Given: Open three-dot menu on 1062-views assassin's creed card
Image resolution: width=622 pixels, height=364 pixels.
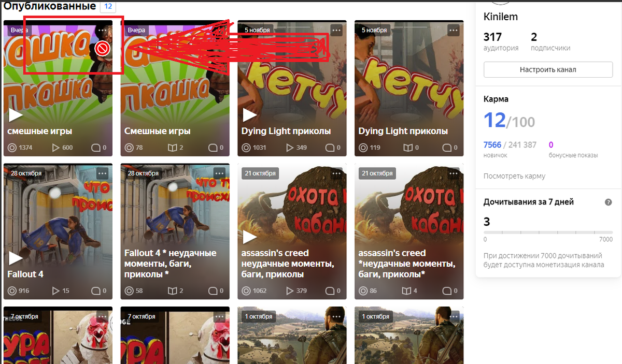Looking at the screenshot, I should (x=336, y=173).
